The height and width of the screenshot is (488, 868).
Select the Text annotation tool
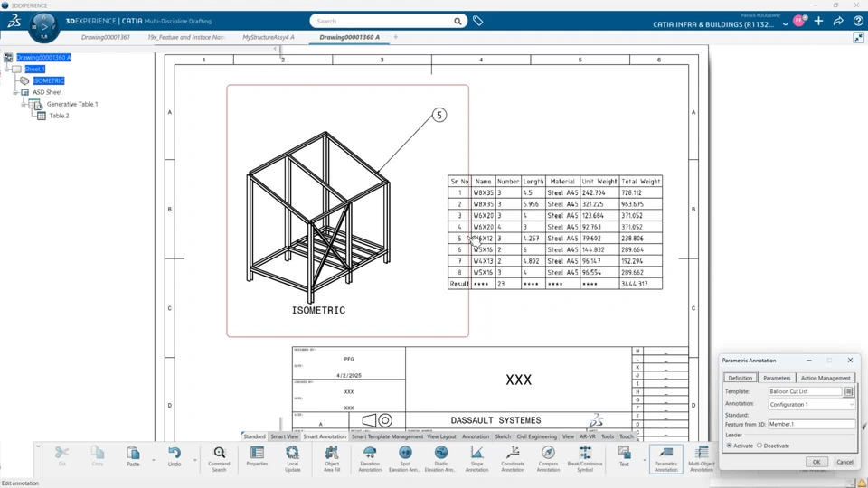click(624, 453)
